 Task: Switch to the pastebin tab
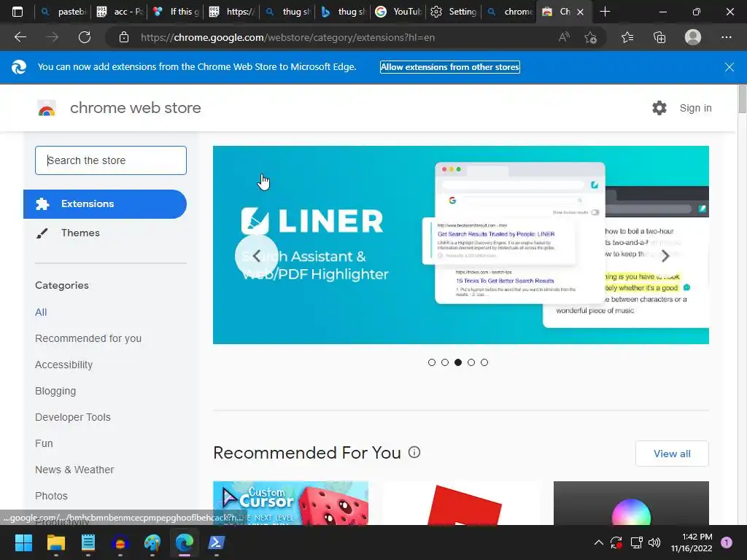pyautogui.click(x=63, y=12)
